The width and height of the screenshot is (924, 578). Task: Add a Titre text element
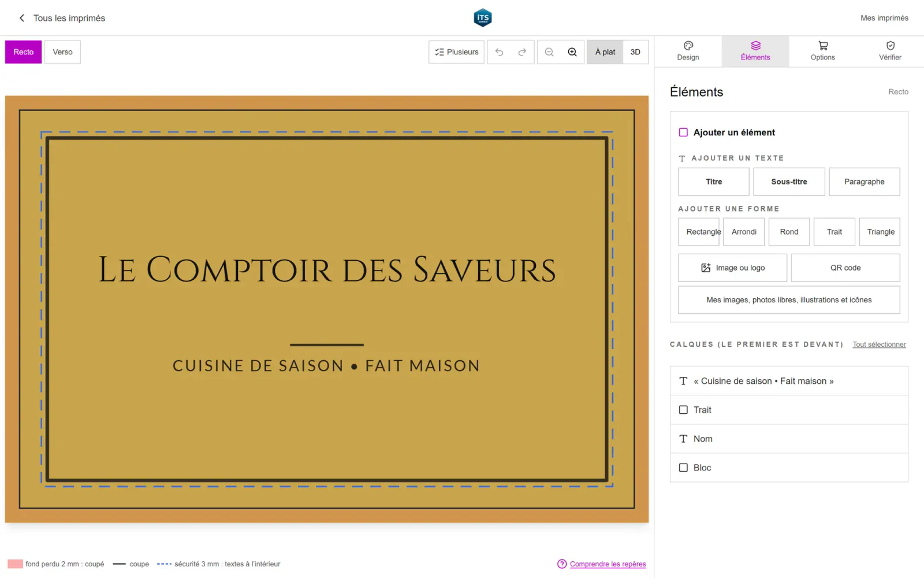714,181
